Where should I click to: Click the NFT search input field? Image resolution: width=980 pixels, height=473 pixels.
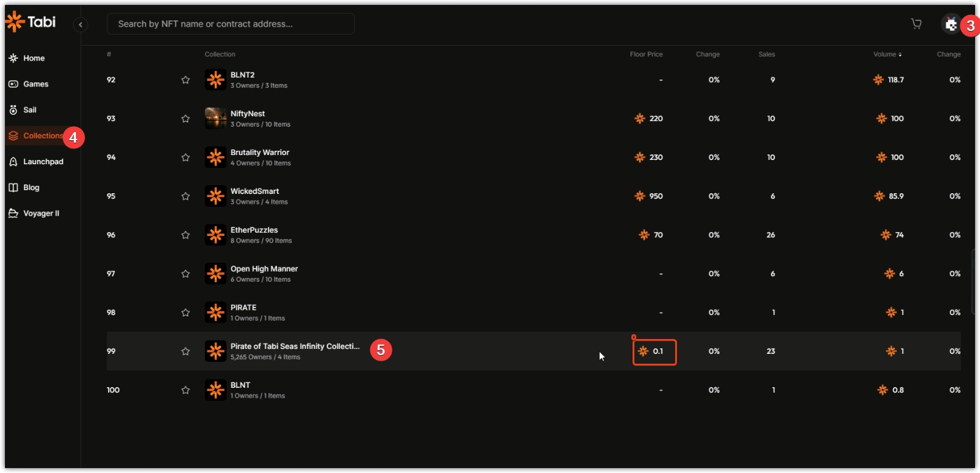[230, 24]
